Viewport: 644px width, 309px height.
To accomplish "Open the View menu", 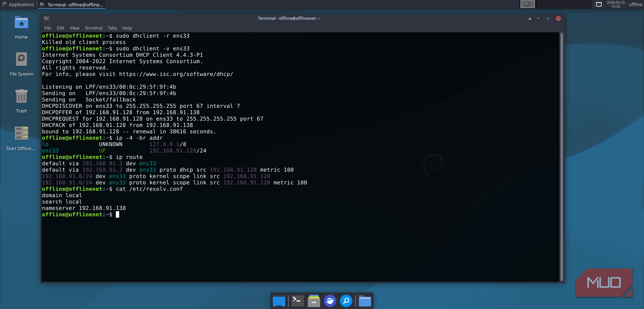I will [x=75, y=28].
